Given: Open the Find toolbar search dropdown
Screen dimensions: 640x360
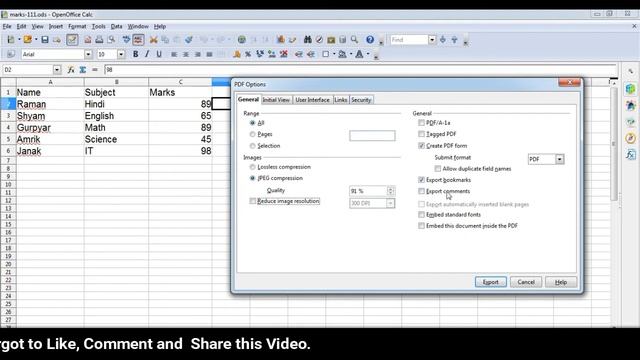Looking at the screenshot, I should coord(432,40).
